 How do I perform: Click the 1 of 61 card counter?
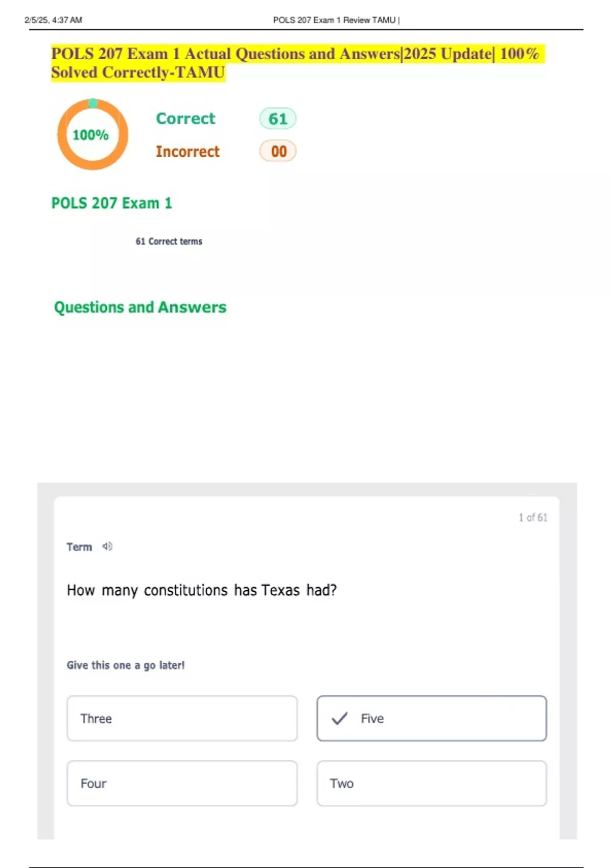[533, 518]
